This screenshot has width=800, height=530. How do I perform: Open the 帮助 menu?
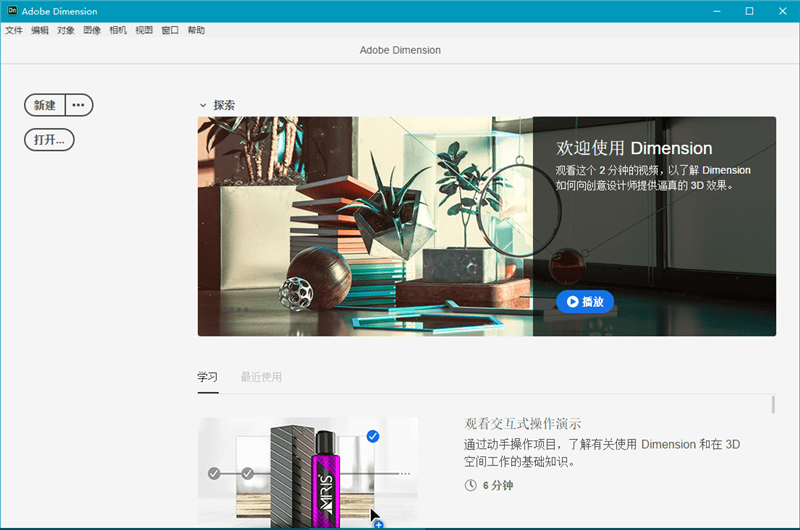[x=196, y=31]
